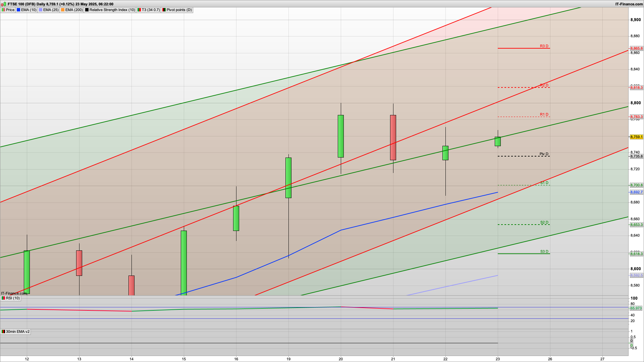Click the RSI (10) panel label

(x=11, y=298)
